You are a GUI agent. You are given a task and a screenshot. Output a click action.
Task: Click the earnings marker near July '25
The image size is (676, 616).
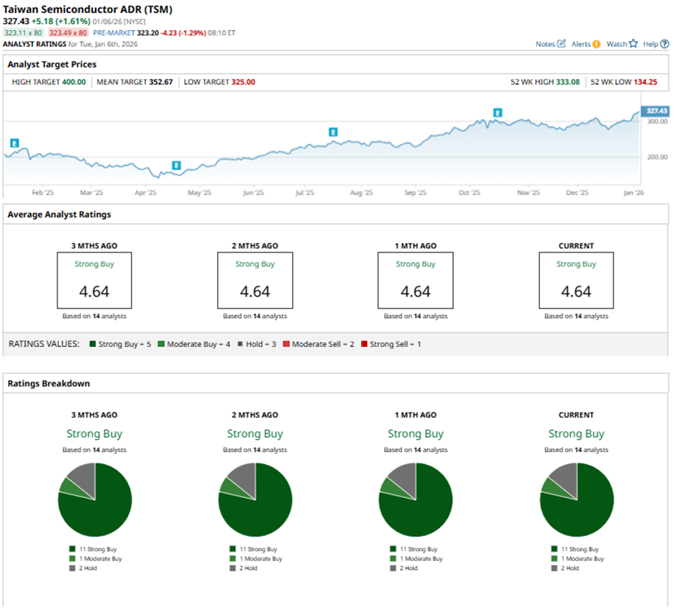pyautogui.click(x=333, y=132)
